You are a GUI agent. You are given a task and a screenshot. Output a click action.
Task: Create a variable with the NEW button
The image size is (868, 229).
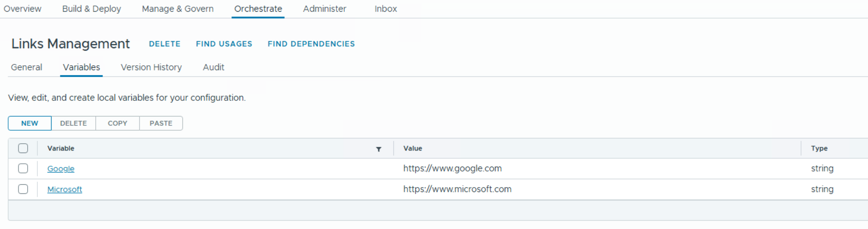coord(30,123)
